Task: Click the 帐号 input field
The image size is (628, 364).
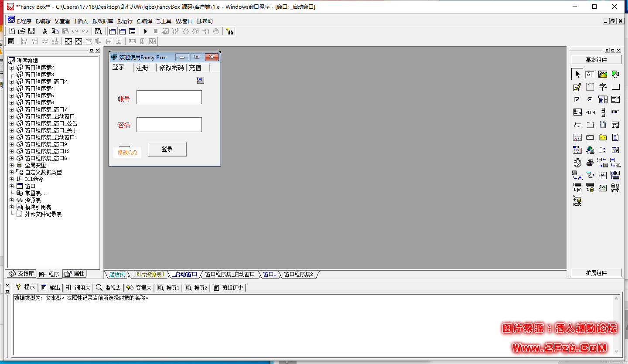Action: pyautogui.click(x=169, y=97)
